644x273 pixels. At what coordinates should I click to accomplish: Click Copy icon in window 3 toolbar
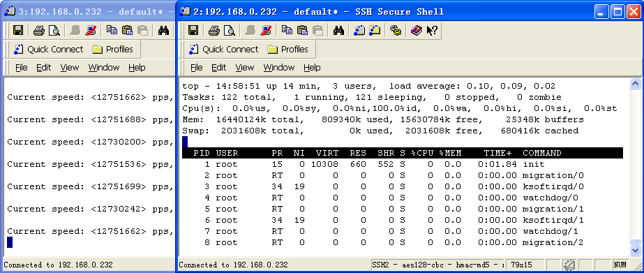[x=112, y=30]
